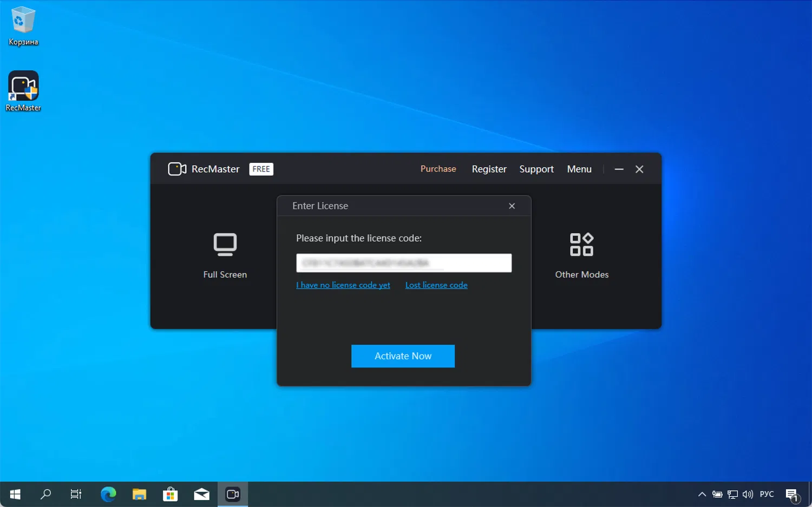Select Full Screen recording mode
Viewport: 812px width, 507px height.
pos(225,254)
